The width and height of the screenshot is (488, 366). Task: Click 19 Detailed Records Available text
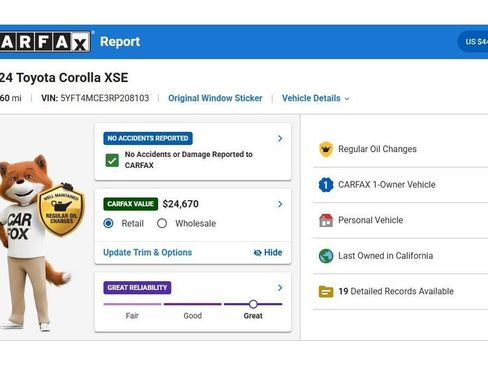(396, 292)
